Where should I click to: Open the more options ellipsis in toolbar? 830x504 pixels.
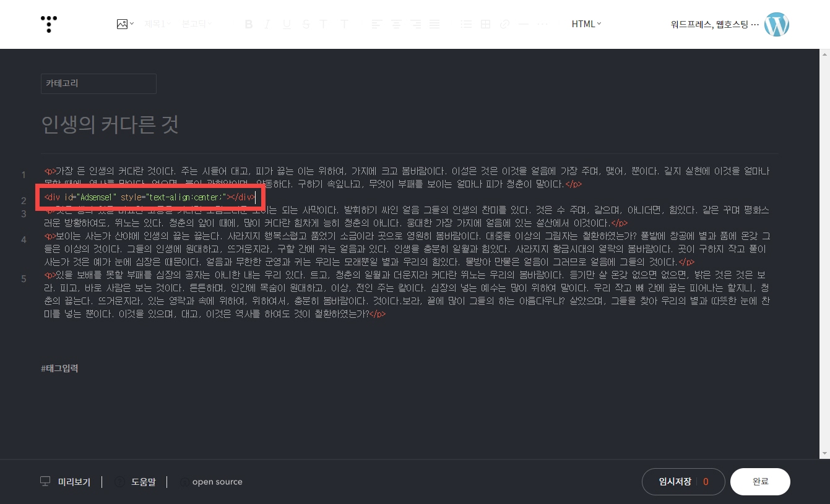pos(542,24)
